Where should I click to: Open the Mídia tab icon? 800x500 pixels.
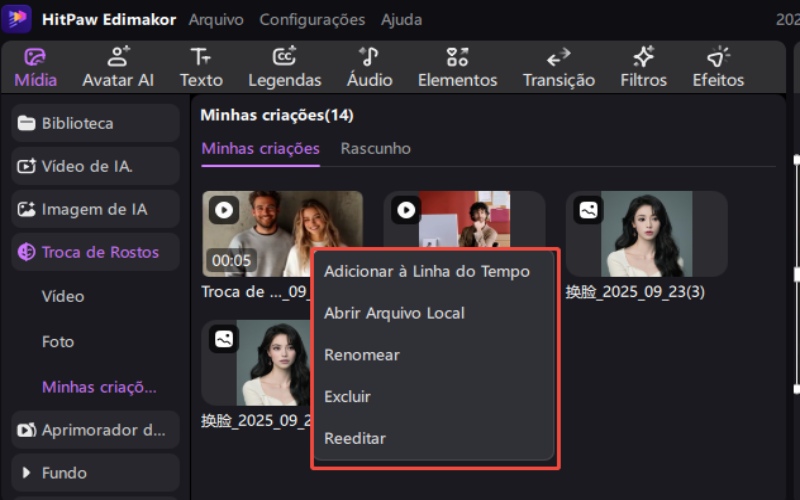coord(35,57)
